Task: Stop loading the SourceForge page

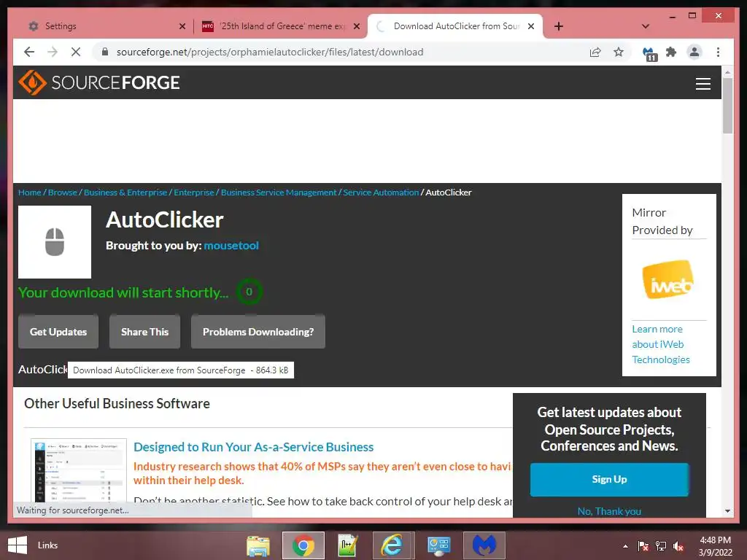Action: coord(76,52)
